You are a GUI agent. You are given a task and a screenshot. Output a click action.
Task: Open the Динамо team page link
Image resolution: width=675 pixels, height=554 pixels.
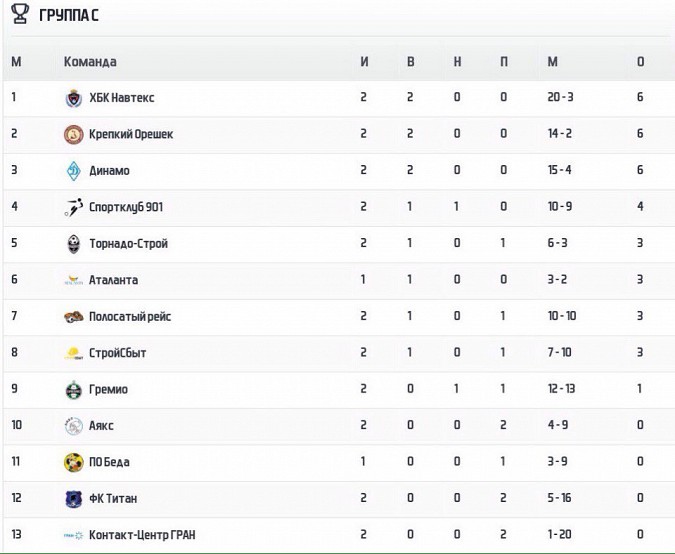(109, 171)
